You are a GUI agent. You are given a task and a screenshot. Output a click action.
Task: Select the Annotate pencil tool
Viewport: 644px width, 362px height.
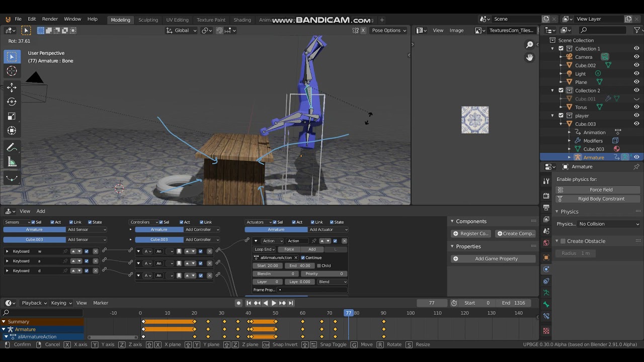coord(12,147)
